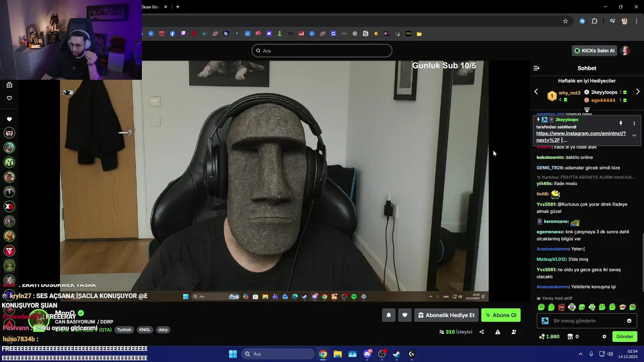Click the 310 İzleyici viewer count

point(456,332)
